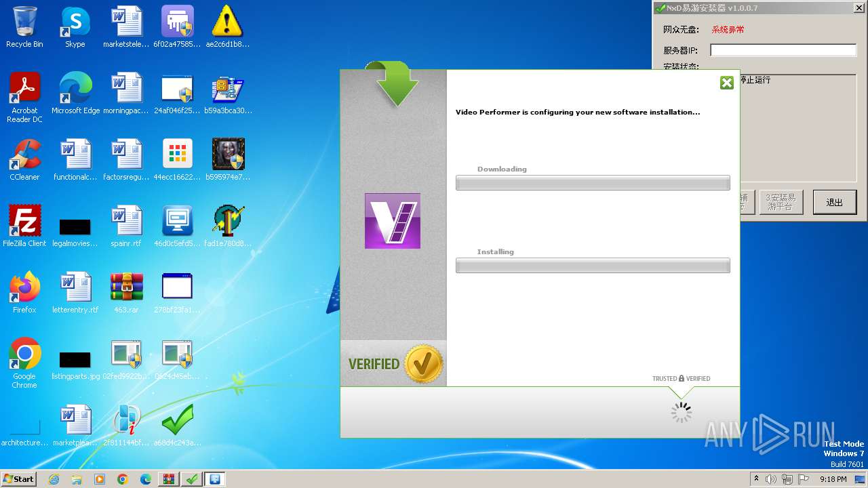Click the Video Performer purple logo
868x488 pixels.
tap(393, 221)
